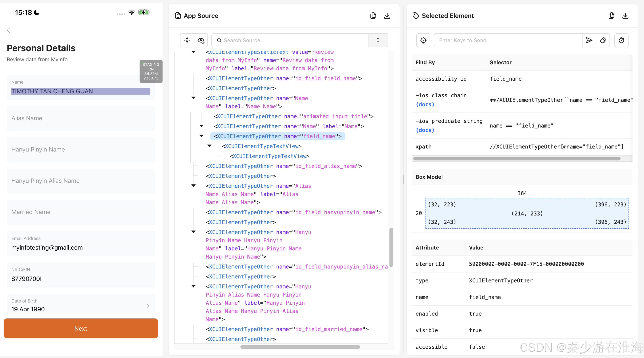Copy App Source XML to clipboard
The image size is (644, 358).
pos(373,16)
